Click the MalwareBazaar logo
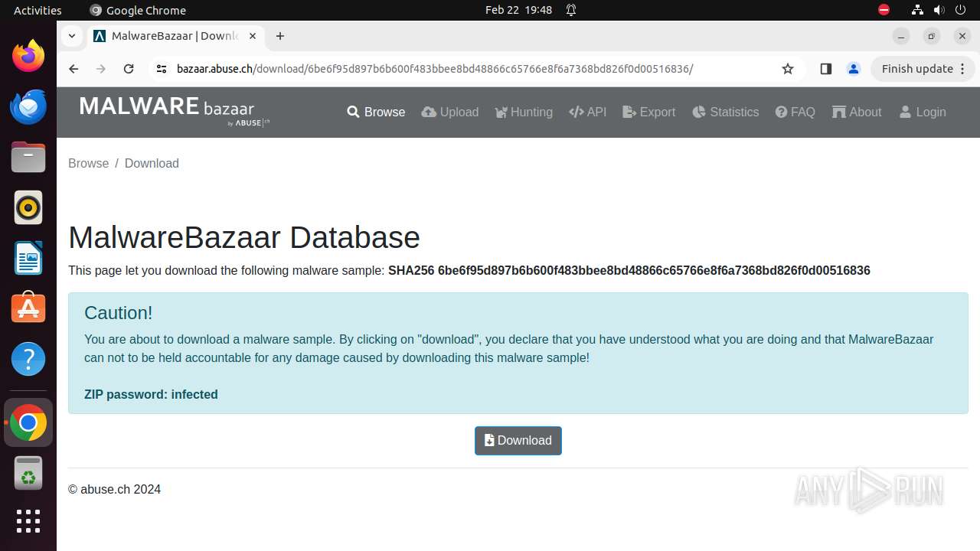 pos(175,110)
